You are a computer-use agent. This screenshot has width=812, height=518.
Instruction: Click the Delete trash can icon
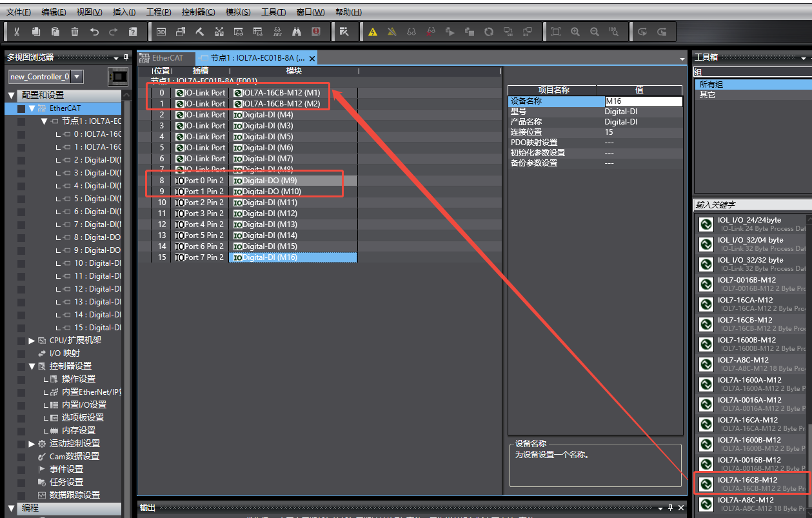point(75,32)
